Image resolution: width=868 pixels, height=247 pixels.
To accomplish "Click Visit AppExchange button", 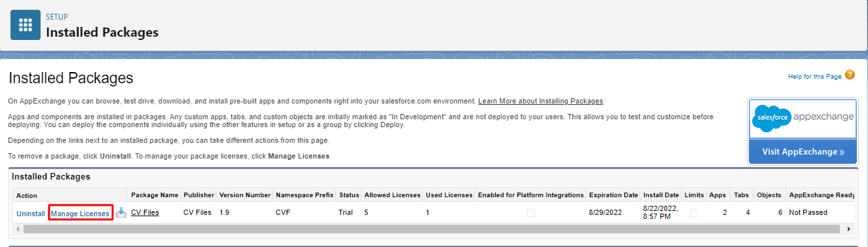I will [803, 152].
